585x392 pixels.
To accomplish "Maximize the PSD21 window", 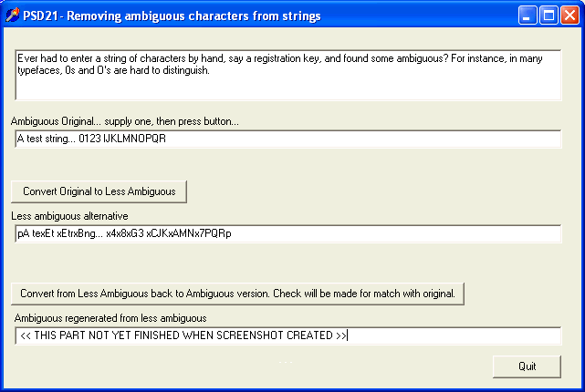I will point(549,15).
